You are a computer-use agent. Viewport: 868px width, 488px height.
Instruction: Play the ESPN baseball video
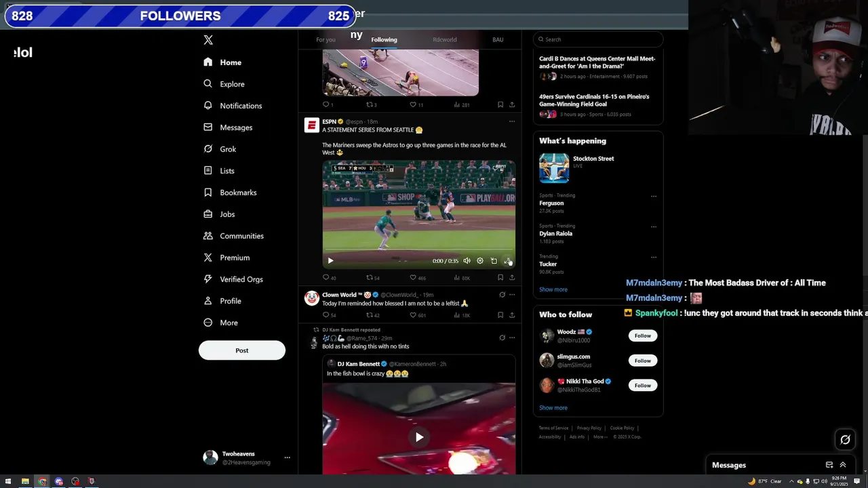click(x=330, y=261)
